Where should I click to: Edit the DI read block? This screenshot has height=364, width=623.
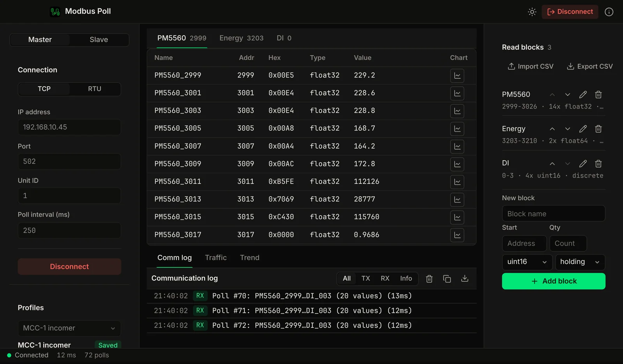tap(583, 163)
